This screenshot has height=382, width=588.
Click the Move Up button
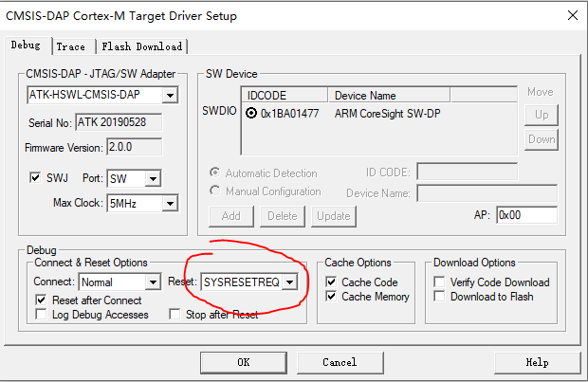(542, 115)
